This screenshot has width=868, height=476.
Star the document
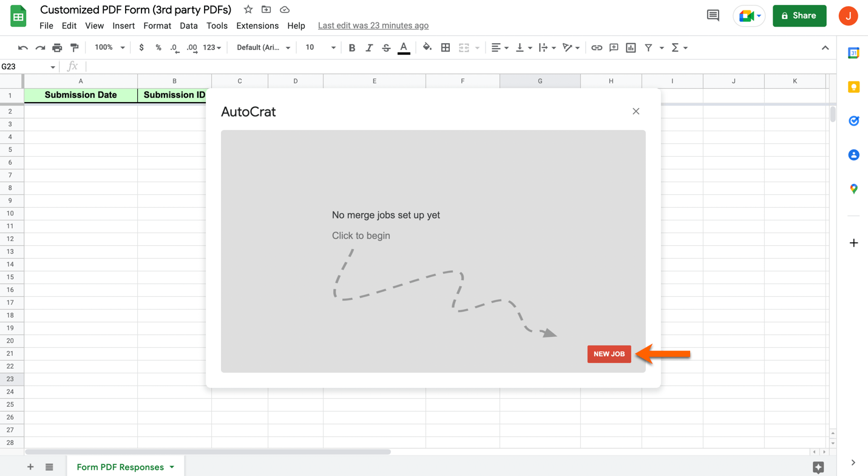(x=248, y=10)
